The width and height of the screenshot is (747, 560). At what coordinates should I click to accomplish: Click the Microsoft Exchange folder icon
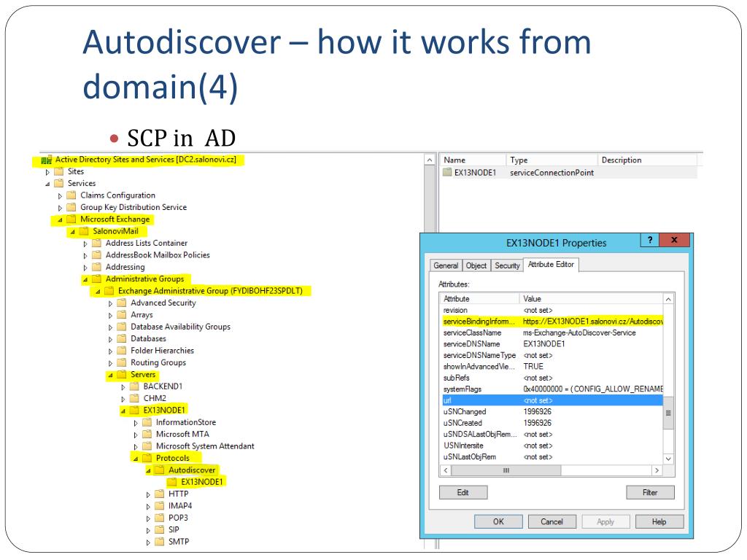(71, 219)
